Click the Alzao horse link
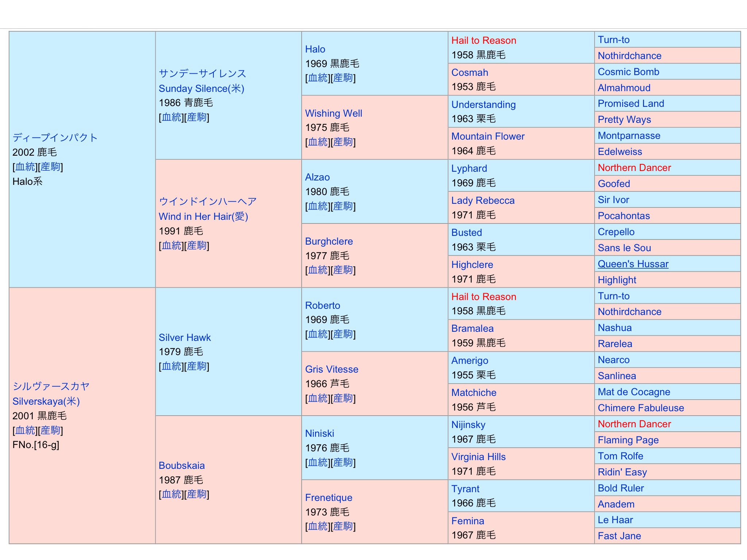This screenshot has height=560, width=747. pos(317,177)
